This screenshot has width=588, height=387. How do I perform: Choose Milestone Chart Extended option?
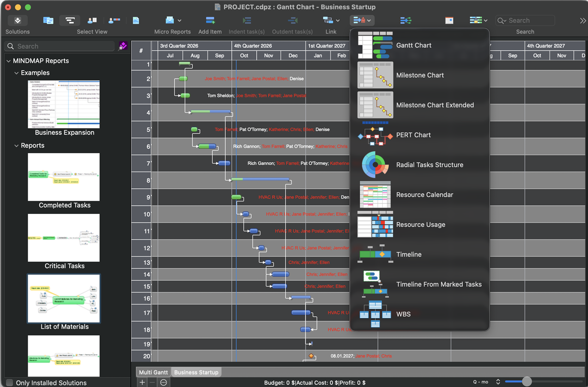(420, 105)
